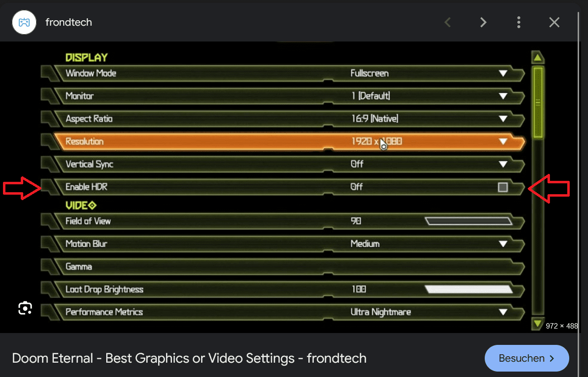Image resolution: width=588 pixels, height=377 pixels.
Task: Click the 1 [Default] monitor value
Action: tap(371, 96)
